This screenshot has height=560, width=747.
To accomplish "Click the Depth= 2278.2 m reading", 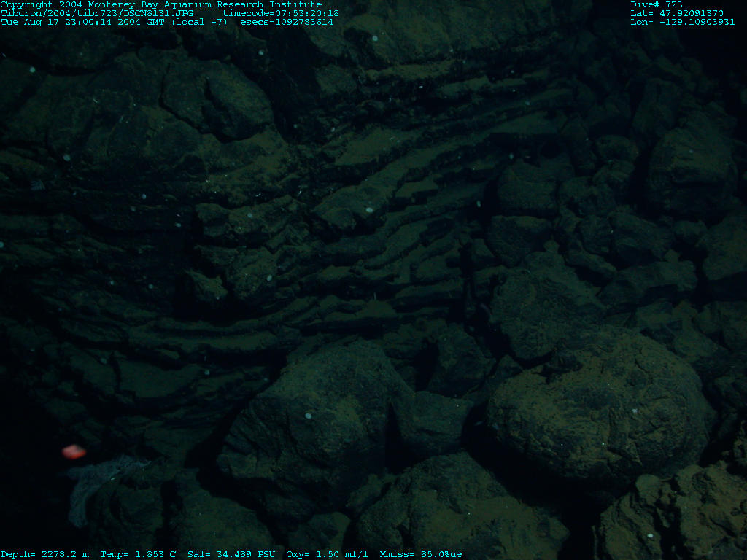I will [44, 554].
